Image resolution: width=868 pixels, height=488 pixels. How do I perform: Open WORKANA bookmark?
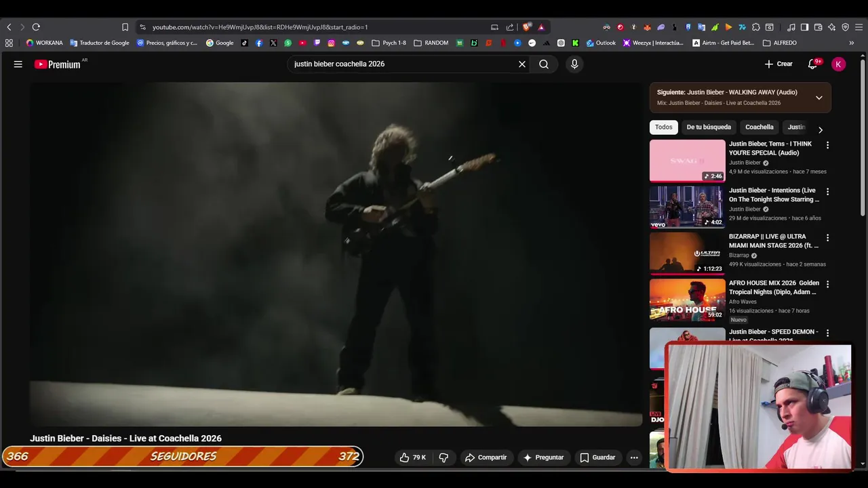point(44,43)
